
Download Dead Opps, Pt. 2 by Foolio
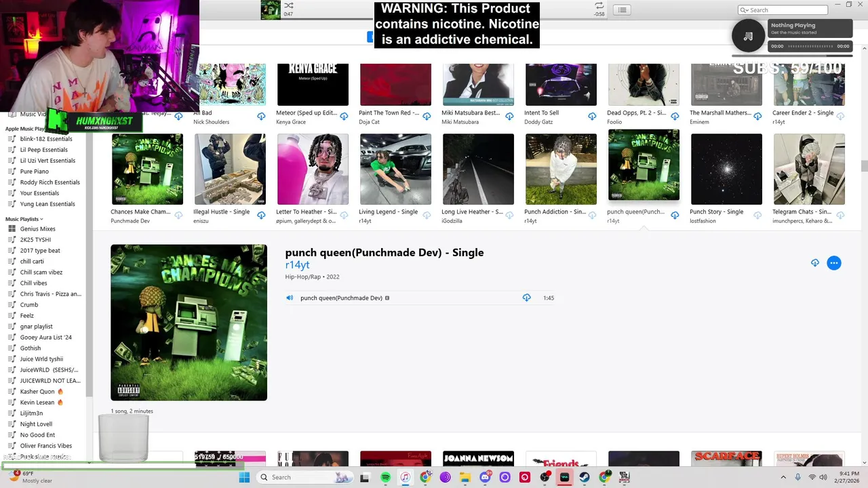(675, 117)
